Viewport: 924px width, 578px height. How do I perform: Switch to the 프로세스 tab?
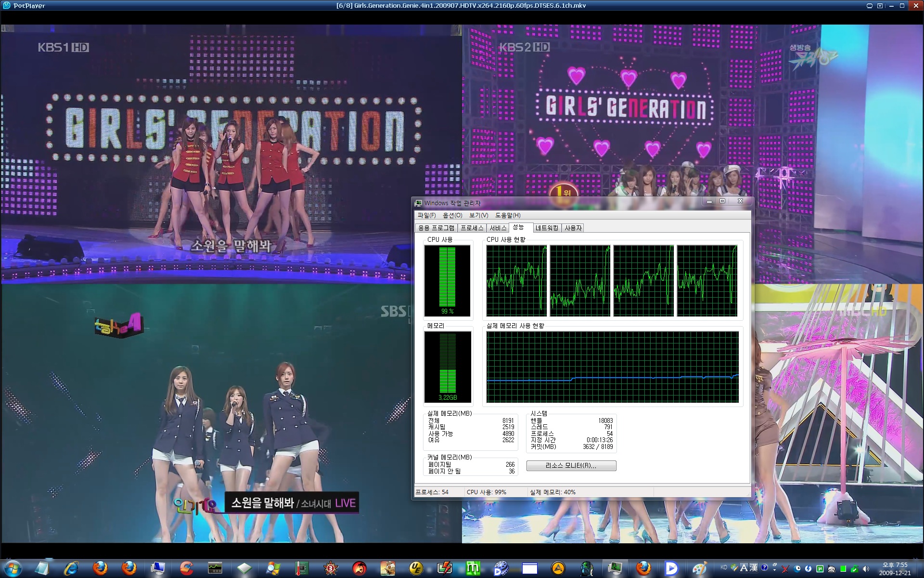(x=472, y=228)
